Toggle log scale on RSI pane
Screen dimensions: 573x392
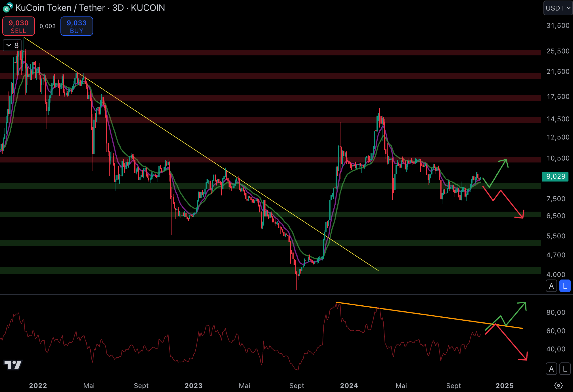(565, 369)
